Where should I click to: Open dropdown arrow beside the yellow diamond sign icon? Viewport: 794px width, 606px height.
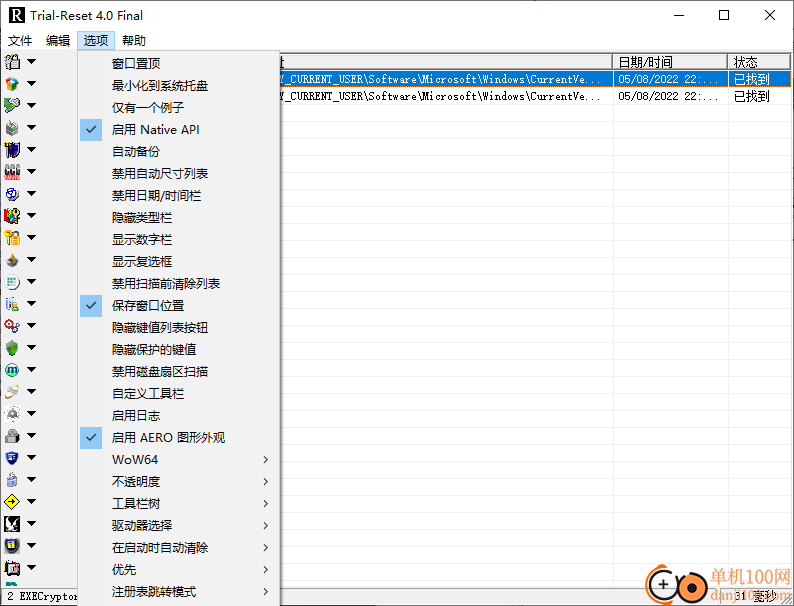pyautogui.click(x=31, y=502)
